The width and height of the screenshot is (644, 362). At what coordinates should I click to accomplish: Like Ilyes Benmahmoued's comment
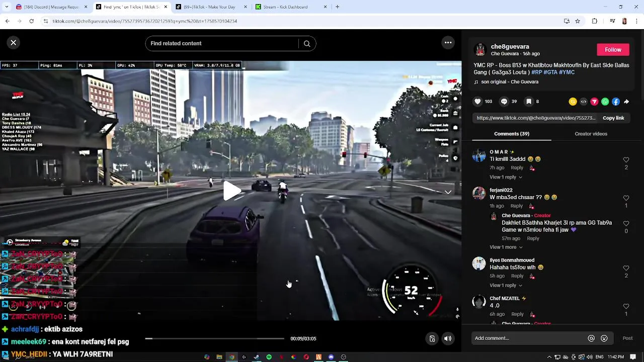coord(626,268)
